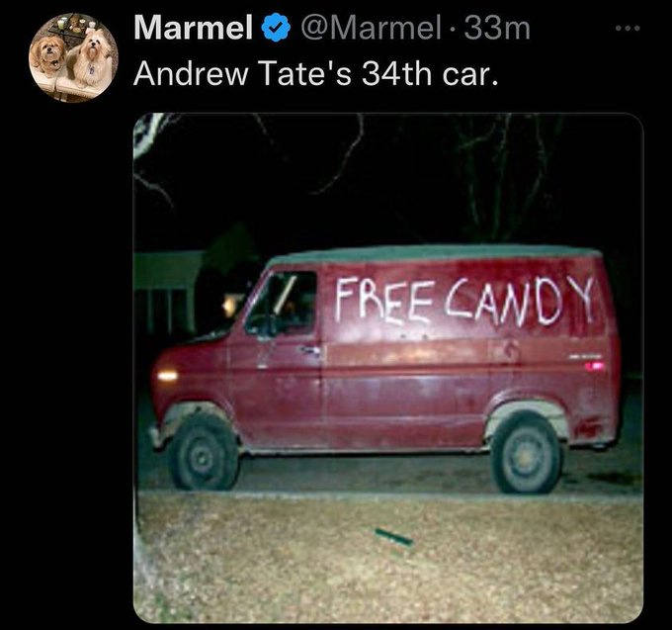The image size is (672, 630).
Task: Click the van's rear wheel
Action: coord(527,456)
